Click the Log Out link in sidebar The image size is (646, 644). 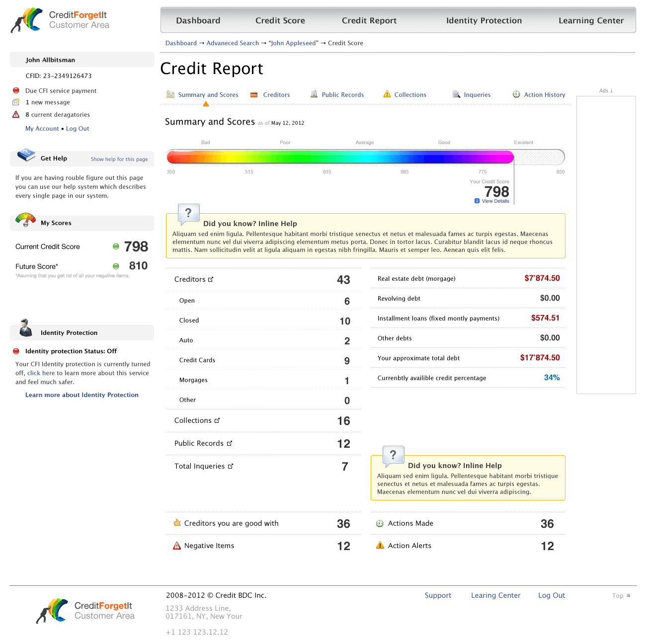pyautogui.click(x=78, y=129)
